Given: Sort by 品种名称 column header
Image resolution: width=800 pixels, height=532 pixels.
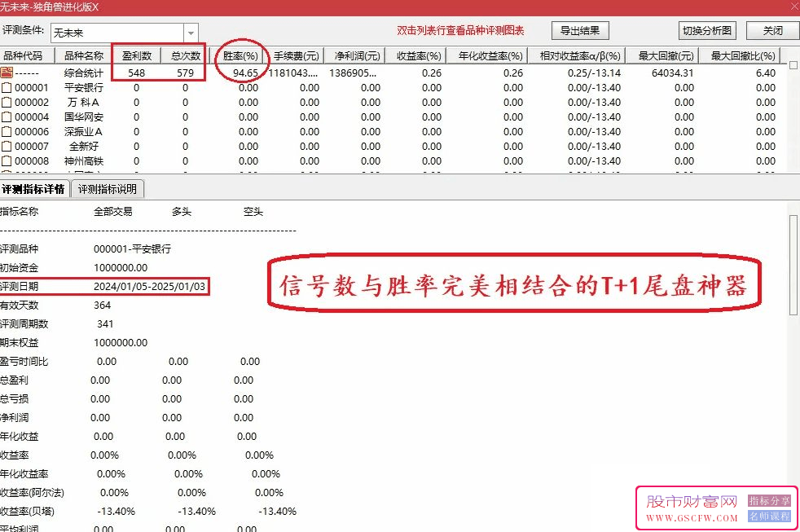Looking at the screenshot, I should pos(84,55).
